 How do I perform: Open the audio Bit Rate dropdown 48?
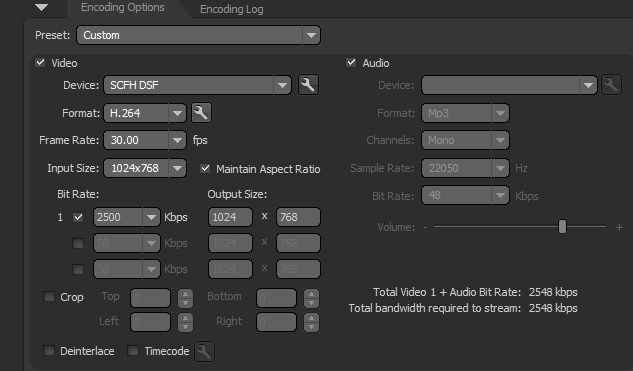465,195
